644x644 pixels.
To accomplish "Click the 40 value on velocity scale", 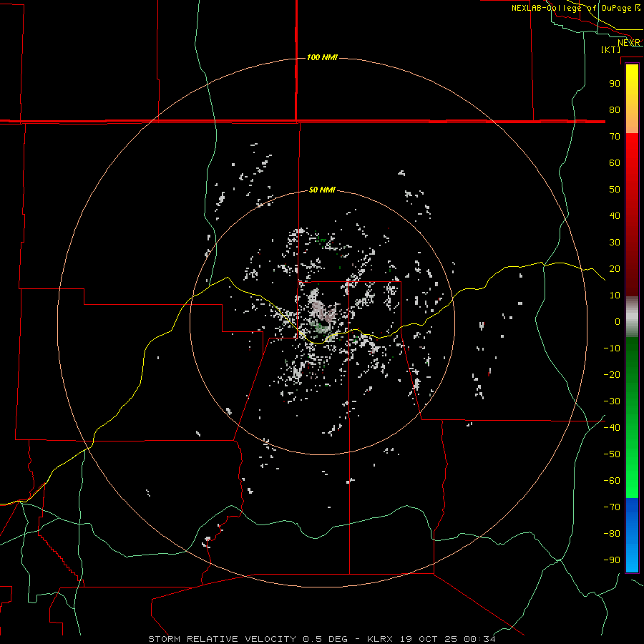I will pos(615,216).
